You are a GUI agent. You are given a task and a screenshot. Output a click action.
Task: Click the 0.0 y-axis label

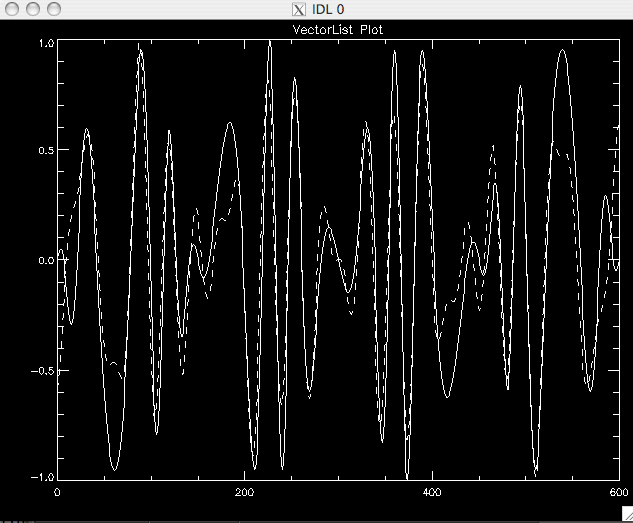45,260
